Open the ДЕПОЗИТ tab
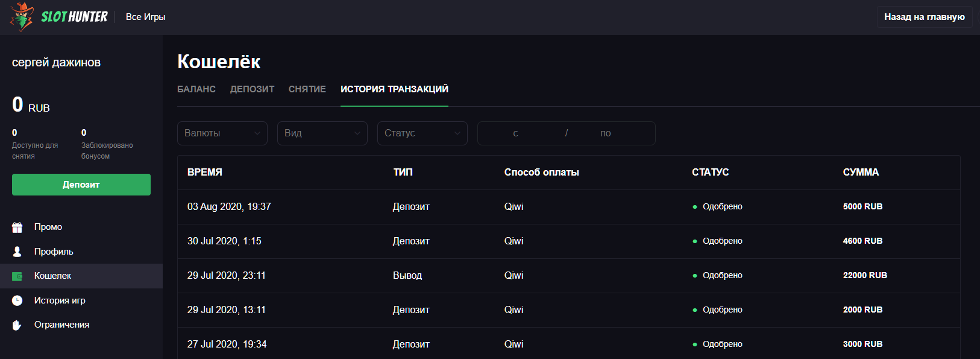The width and height of the screenshot is (980, 359). 252,89
